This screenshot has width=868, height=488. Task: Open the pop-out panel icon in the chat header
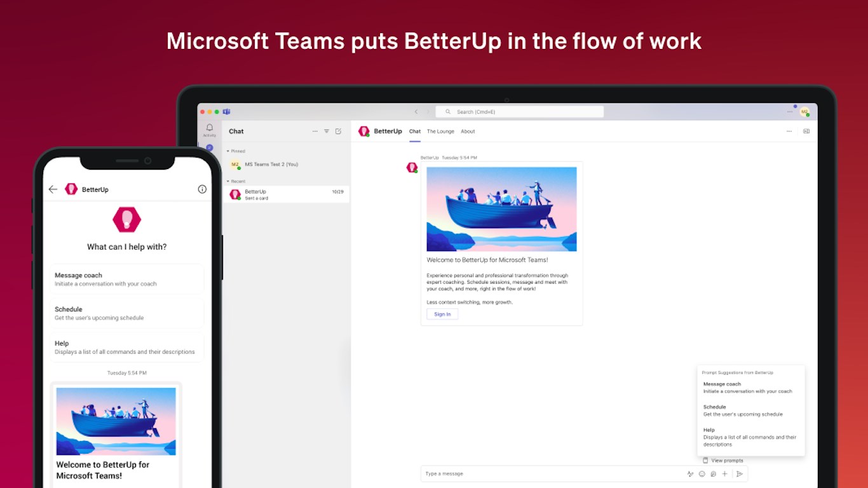click(806, 132)
